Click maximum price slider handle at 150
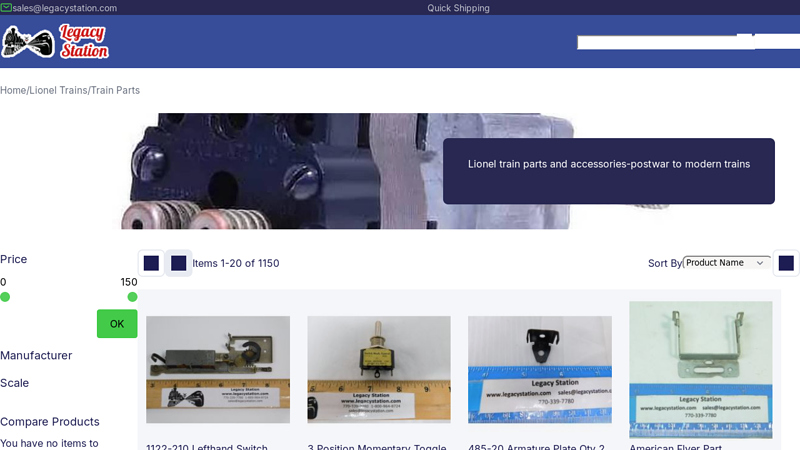Viewport: 800px width, 450px height. (132, 297)
